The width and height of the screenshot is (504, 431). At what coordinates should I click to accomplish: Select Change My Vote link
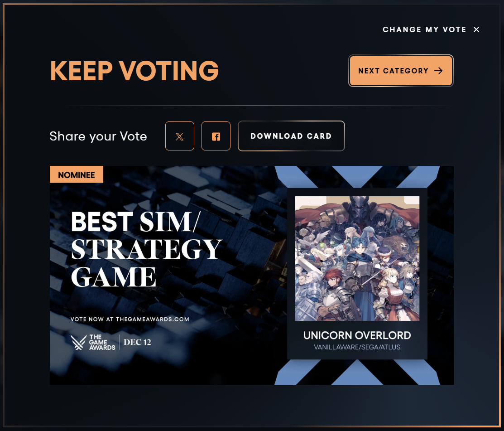pyautogui.click(x=424, y=29)
